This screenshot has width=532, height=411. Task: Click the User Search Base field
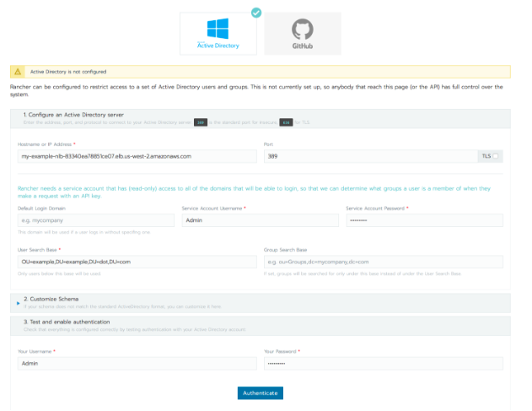tap(137, 262)
